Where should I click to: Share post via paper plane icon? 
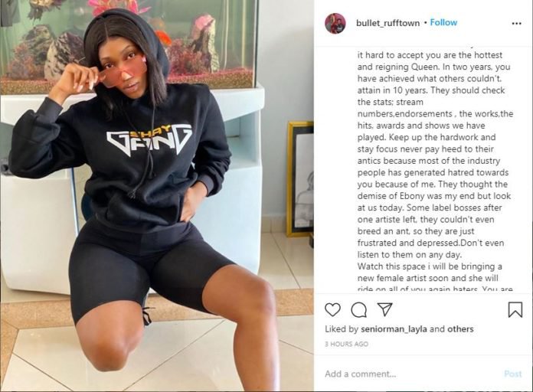[x=385, y=309]
